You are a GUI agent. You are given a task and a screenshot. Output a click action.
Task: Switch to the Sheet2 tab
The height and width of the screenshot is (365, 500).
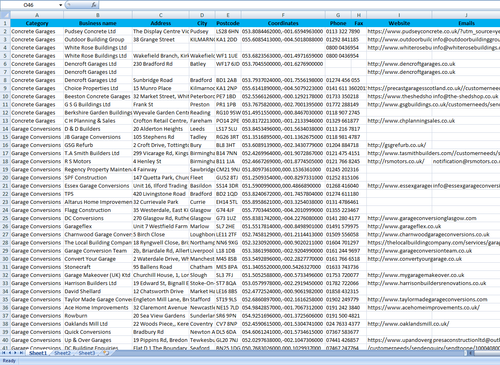pyautogui.click(x=62, y=353)
